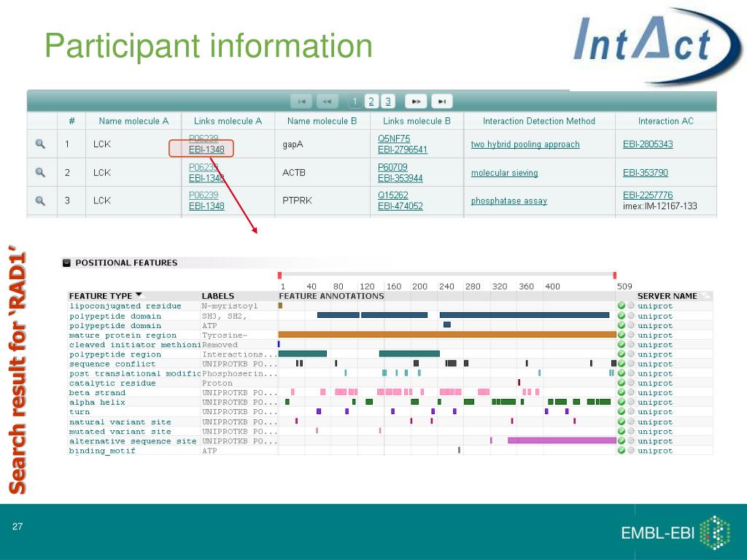Open interaction EBI-353790
Screen dimensions: 747x560
(646, 172)
